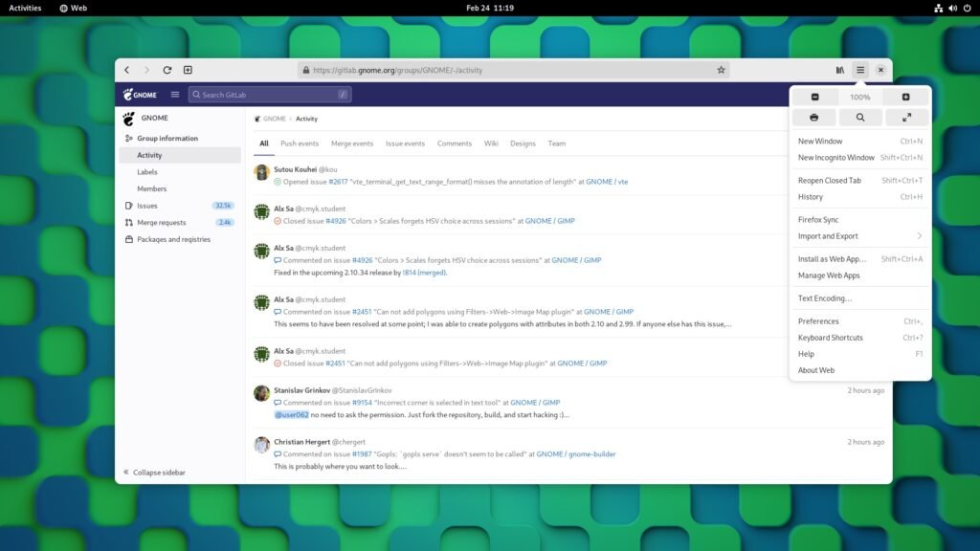
Task: Click Christian Hergert's avatar
Action: (x=262, y=444)
